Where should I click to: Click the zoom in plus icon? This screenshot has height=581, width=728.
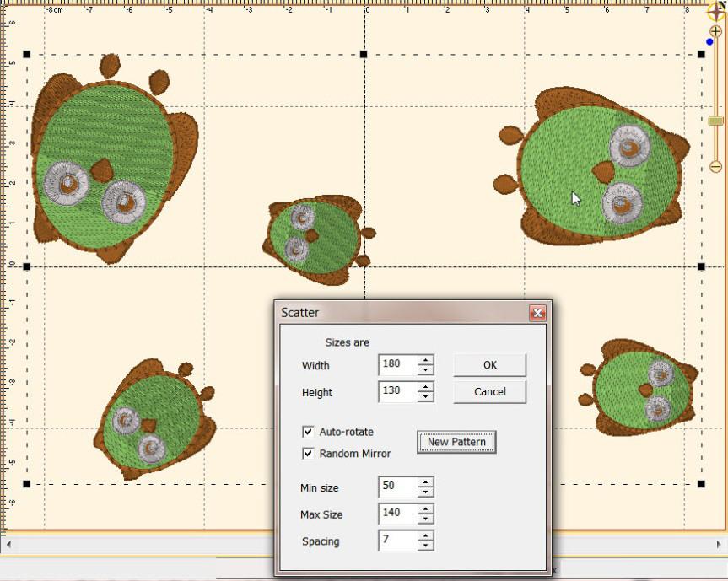pyautogui.click(x=716, y=31)
